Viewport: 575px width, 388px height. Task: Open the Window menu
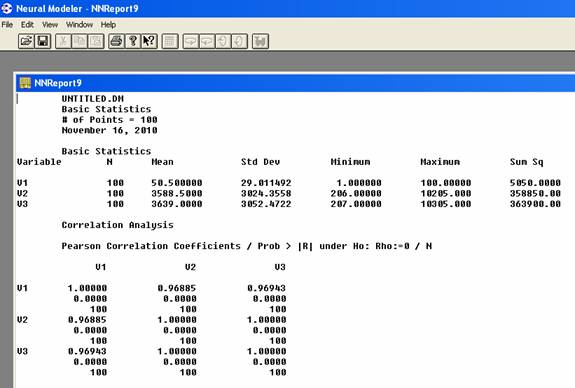pyautogui.click(x=79, y=25)
